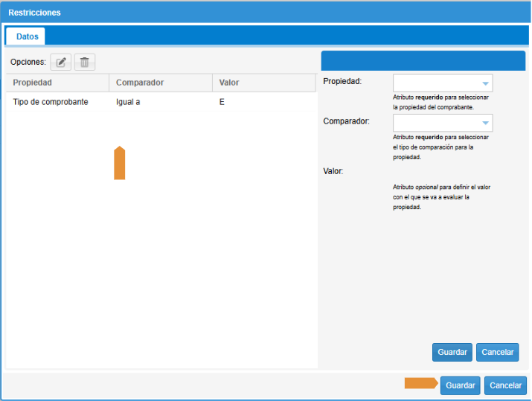Click the blue header of the right form panel
The width and height of the screenshot is (532, 401).
coord(423,61)
